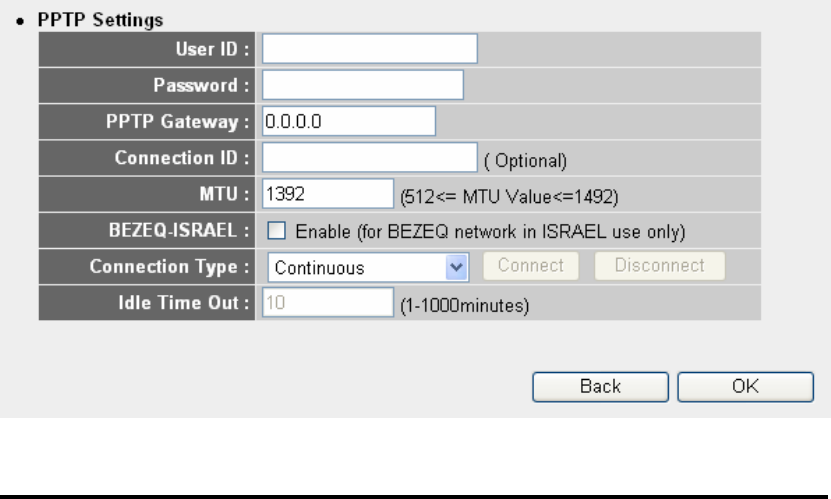Screen dimensions: 831x499
Task: Go back with the Back button
Action: (x=601, y=386)
